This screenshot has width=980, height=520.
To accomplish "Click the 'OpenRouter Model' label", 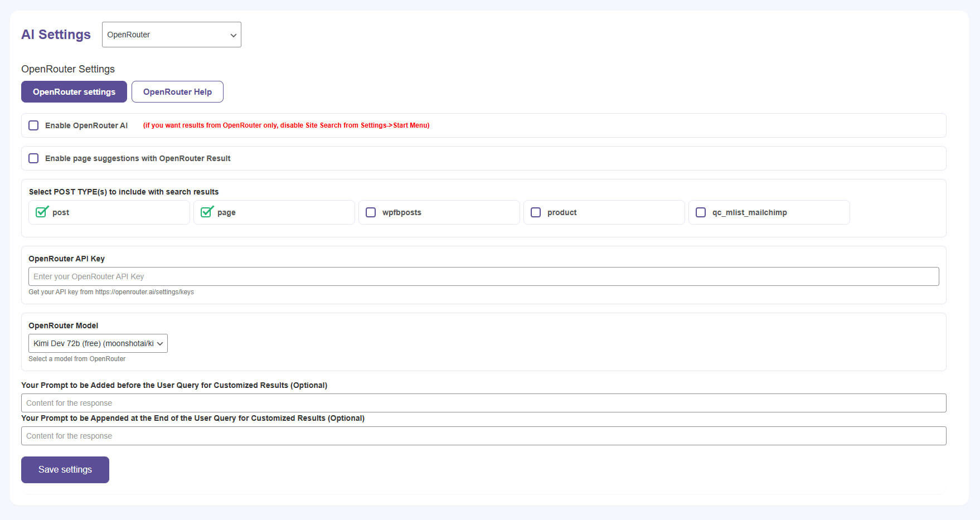I will 63,325.
